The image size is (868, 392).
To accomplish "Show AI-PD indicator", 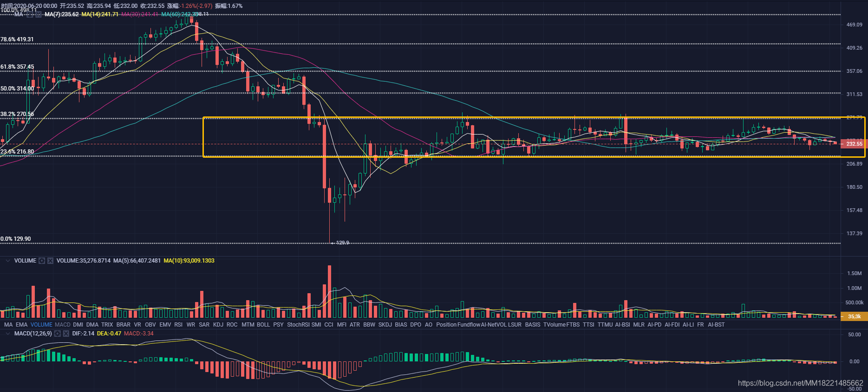I will 654,325.
